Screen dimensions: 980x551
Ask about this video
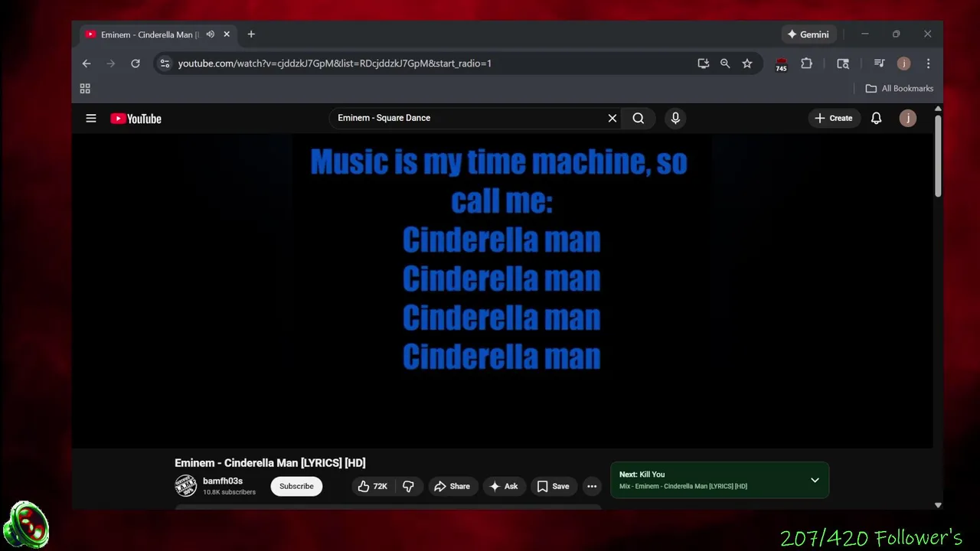[x=503, y=486]
